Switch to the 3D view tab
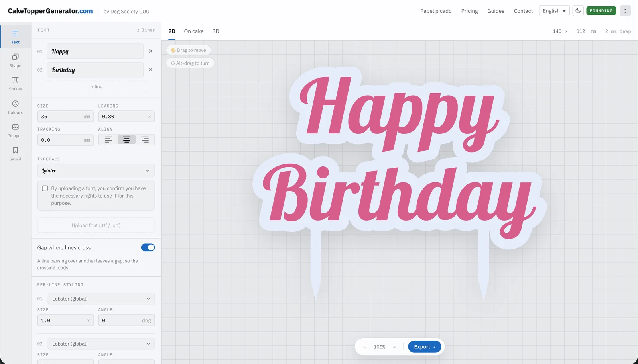Image resolution: width=638 pixels, height=364 pixels. (216, 31)
